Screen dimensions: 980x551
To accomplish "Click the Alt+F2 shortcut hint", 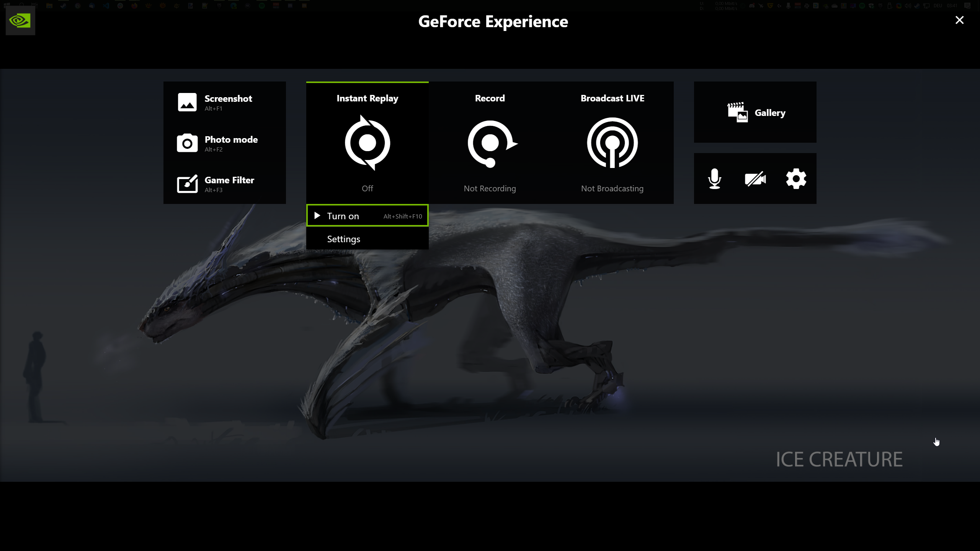I will point(214,150).
